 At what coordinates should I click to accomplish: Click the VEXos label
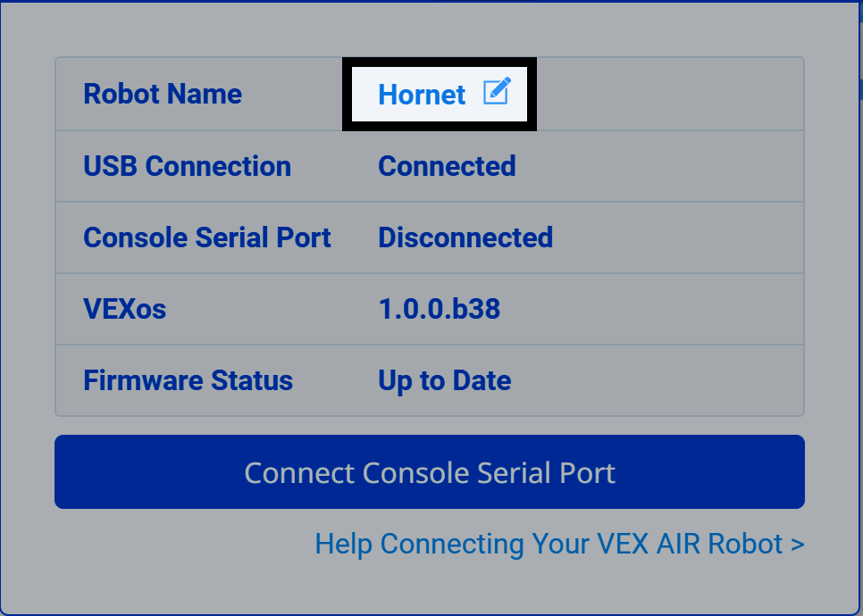[124, 309]
